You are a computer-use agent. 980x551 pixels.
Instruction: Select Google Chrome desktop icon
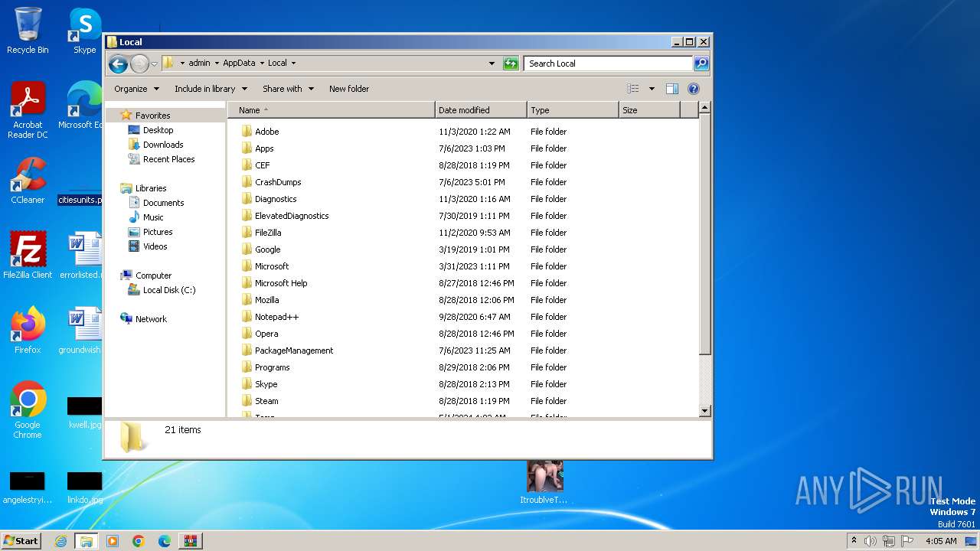[x=28, y=410]
